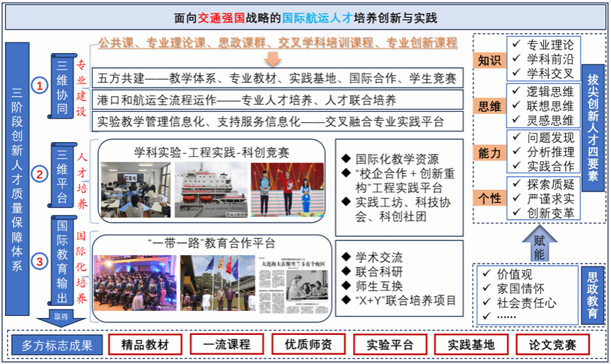Expand the 国际教育输出 vertical block
The image size is (611, 364).
[x=61, y=262]
